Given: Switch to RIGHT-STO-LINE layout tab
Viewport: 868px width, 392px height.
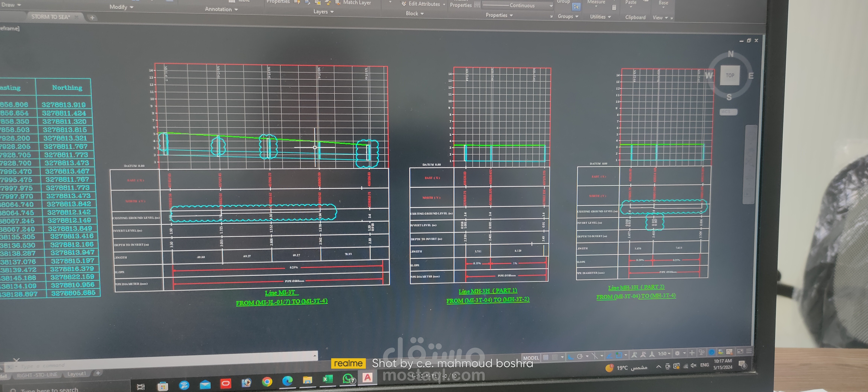Looking at the screenshot, I should pyautogui.click(x=37, y=375).
